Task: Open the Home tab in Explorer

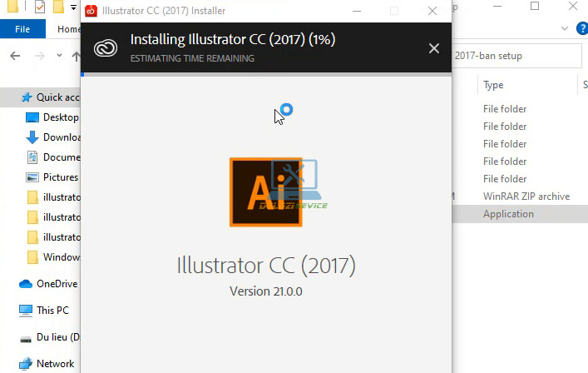Action: (x=69, y=29)
